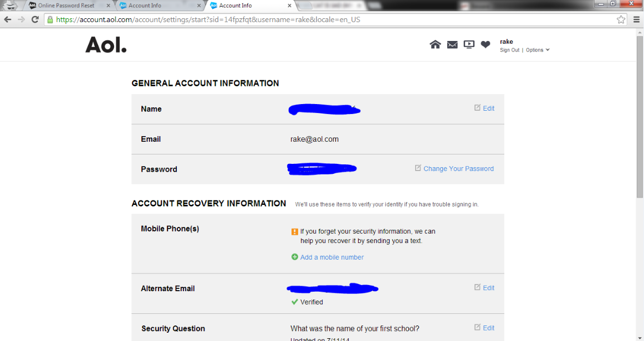644x341 pixels.
Task: Click the incognito spy icon in title bar
Action: pos(10,6)
